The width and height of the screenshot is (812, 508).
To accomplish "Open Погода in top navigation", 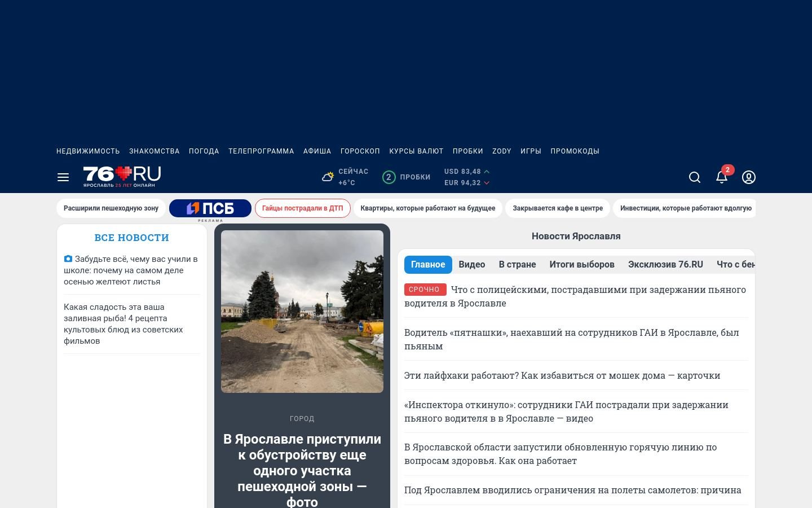I will click(204, 151).
